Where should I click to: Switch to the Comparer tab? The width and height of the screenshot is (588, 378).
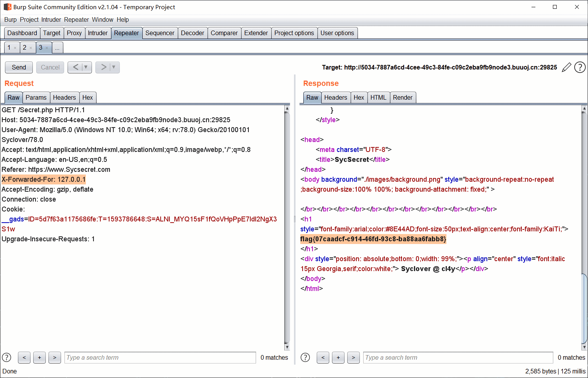[x=224, y=33]
